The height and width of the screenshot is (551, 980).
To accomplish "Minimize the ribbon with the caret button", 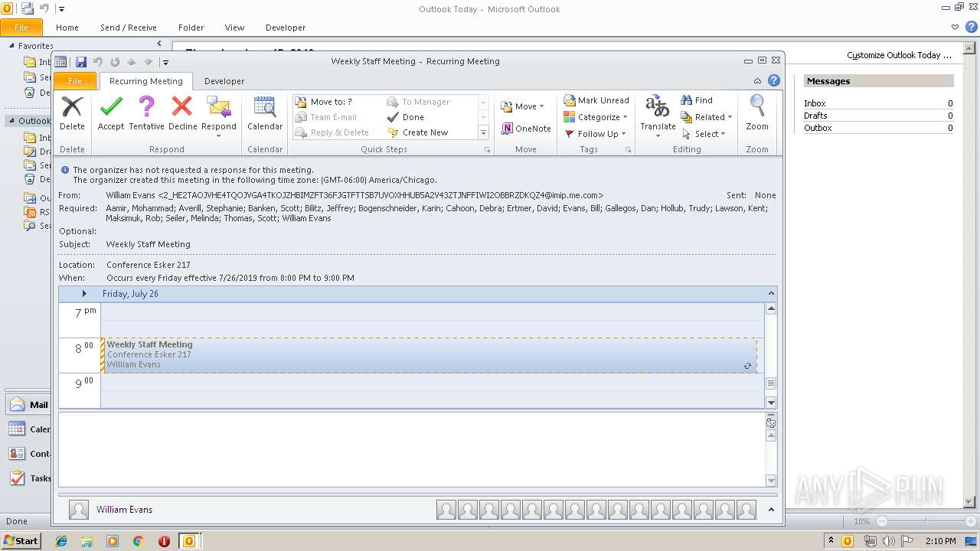I will (757, 81).
